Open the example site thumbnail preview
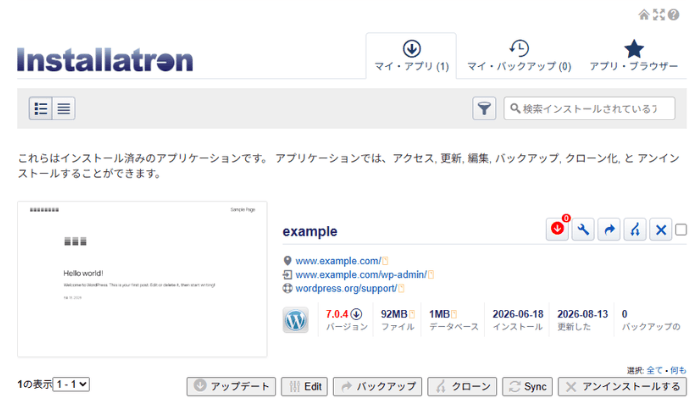This screenshot has width=700, height=411. pyautogui.click(x=142, y=279)
